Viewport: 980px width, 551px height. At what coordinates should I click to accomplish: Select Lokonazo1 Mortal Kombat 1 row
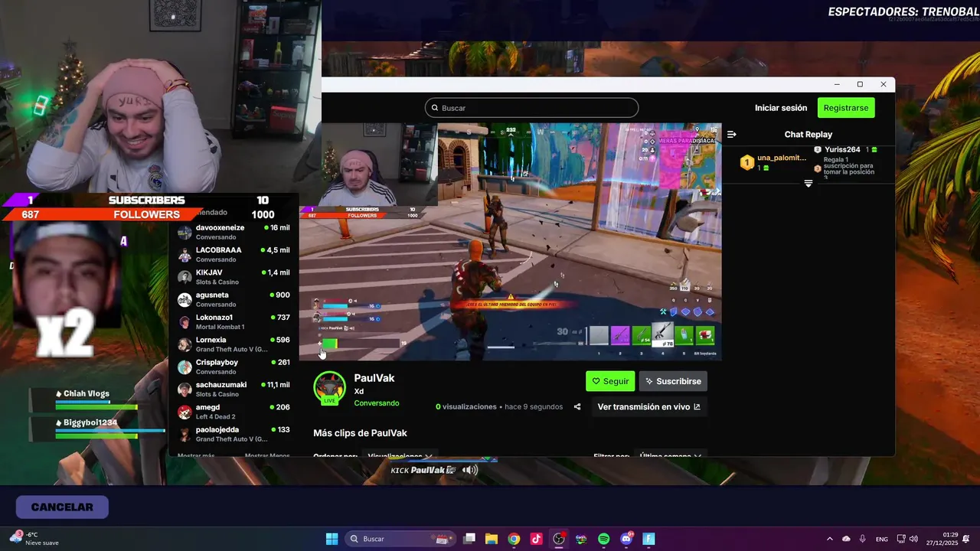(x=233, y=322)
